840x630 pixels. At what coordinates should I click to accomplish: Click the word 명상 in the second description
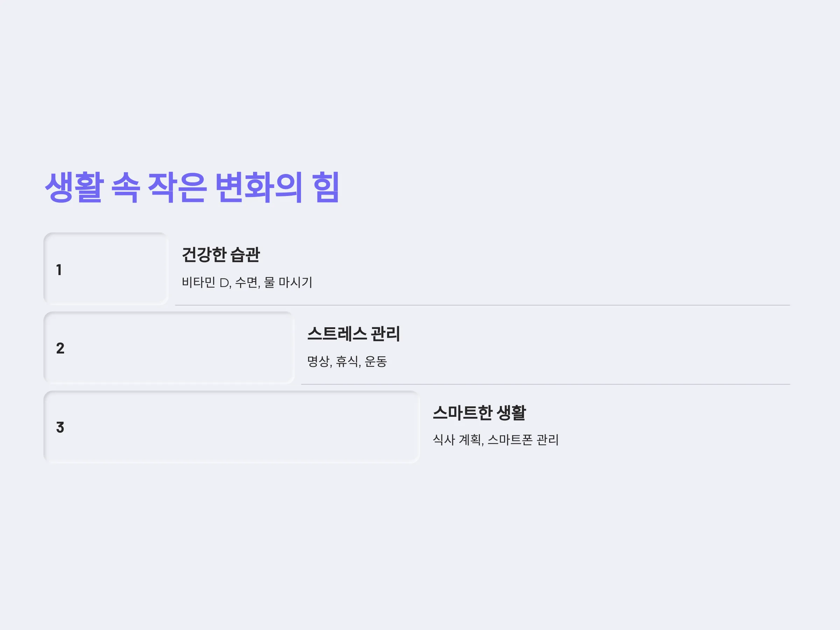pos(318,361)
